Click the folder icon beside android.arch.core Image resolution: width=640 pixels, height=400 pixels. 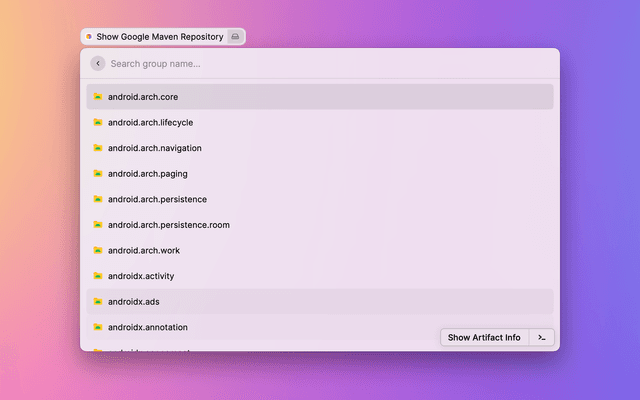tap(98, 97)
